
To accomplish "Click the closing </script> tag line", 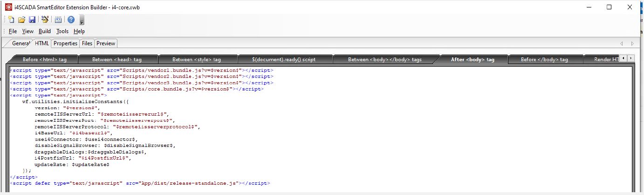I will tap(24, 177).
